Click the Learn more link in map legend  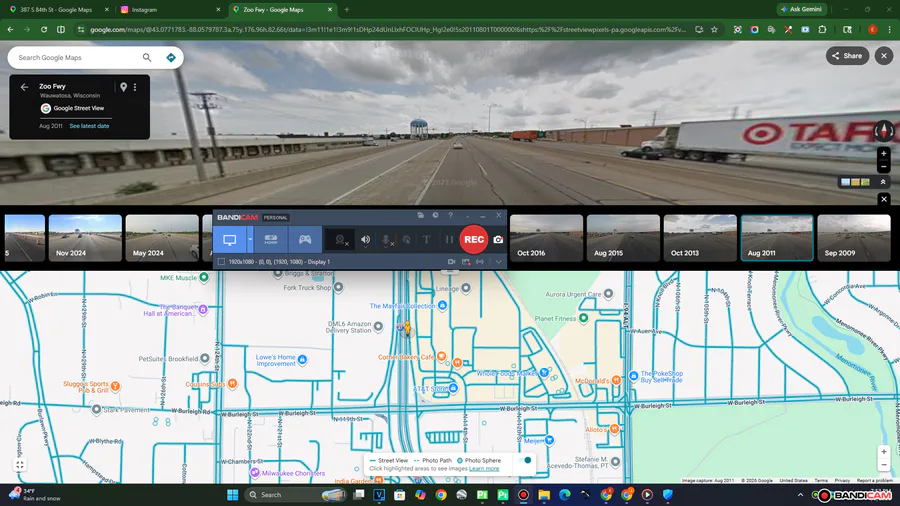tap(484, 469)
